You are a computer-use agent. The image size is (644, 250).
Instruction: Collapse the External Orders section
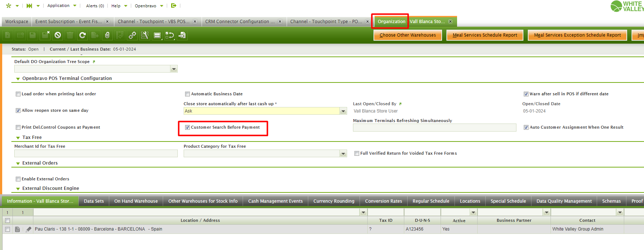18,163
